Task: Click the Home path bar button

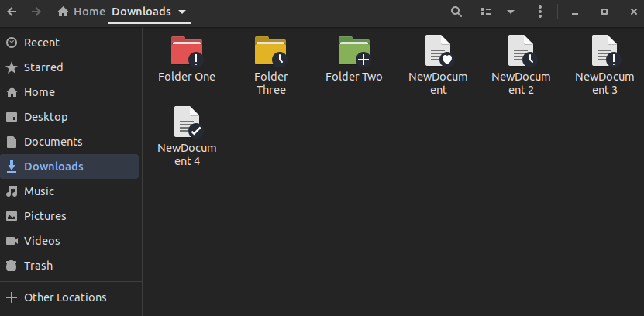Action: (x=81, y=12)
